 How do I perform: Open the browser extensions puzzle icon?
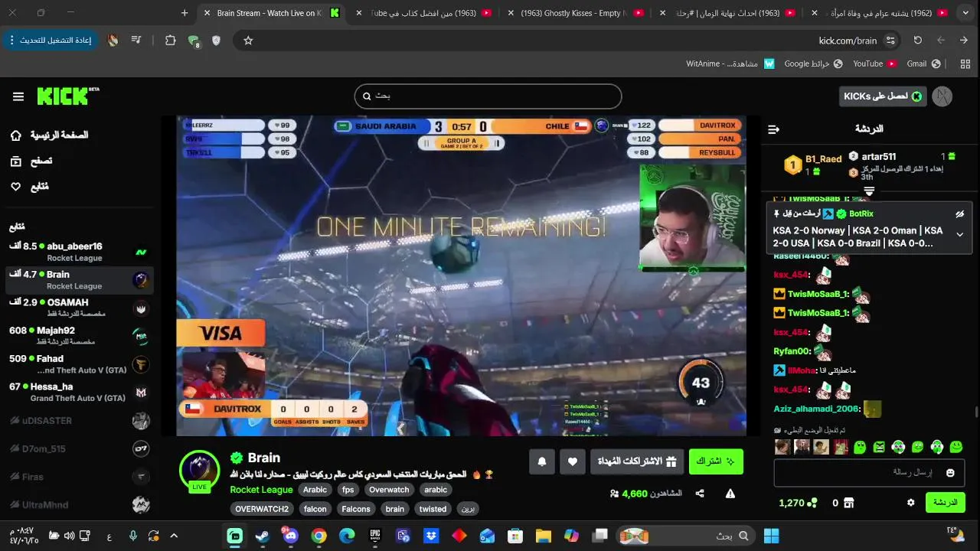click(171, 41)
